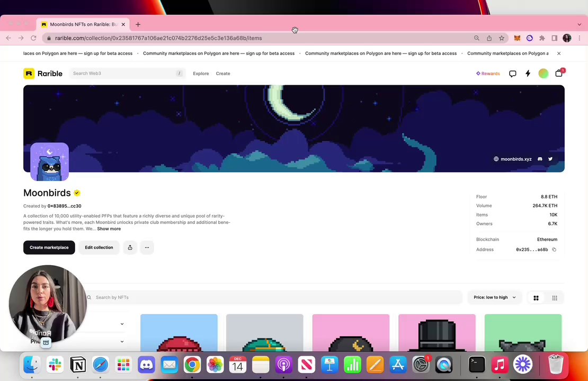588x381 pixels.
Task: Click the address bar URL
Action: (158, 38)
